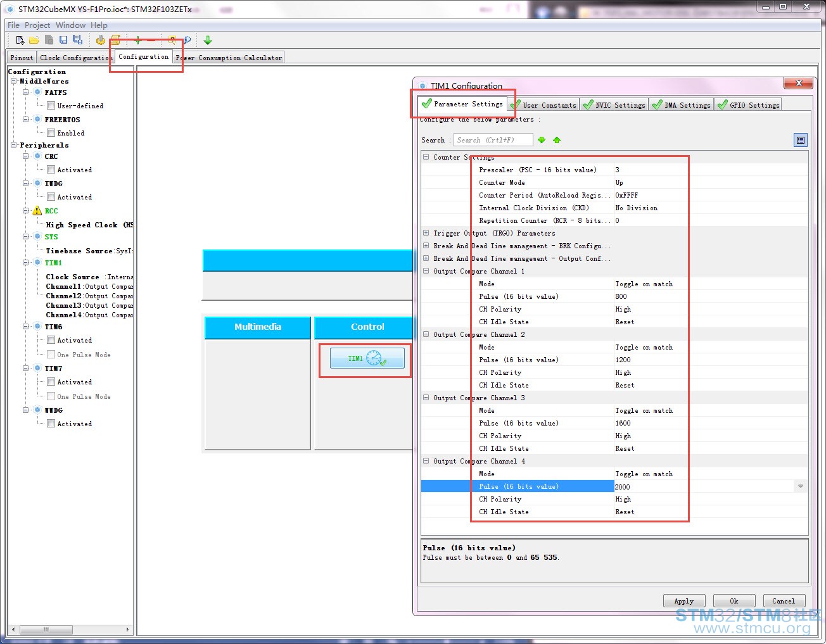
Task: Check the WWDG Activated checkbox
Action: 51,424
